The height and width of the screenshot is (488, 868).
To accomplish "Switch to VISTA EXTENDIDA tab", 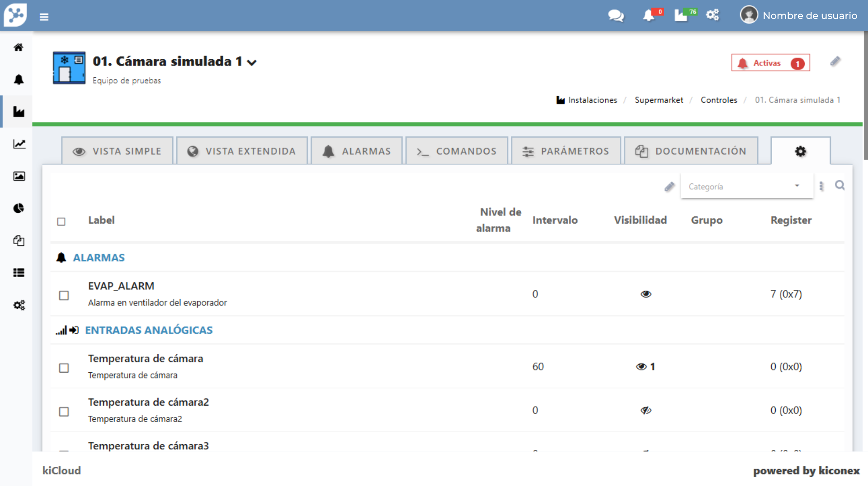I will 242,151.
